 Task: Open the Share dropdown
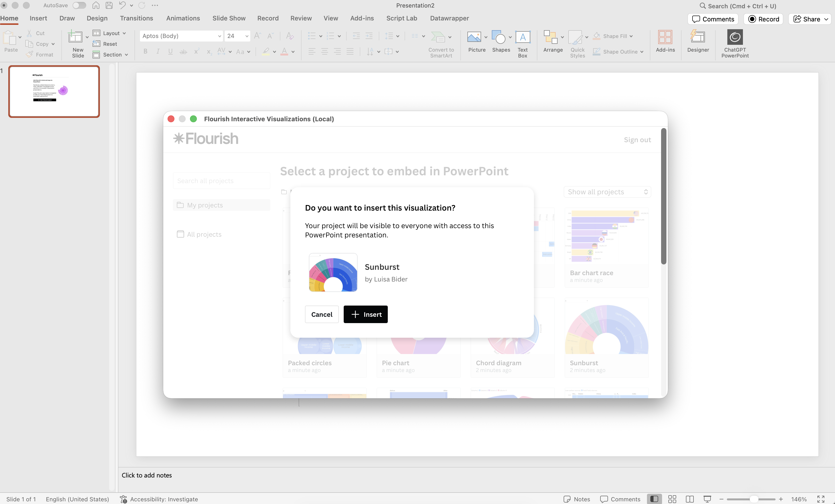tap(826, 19)
